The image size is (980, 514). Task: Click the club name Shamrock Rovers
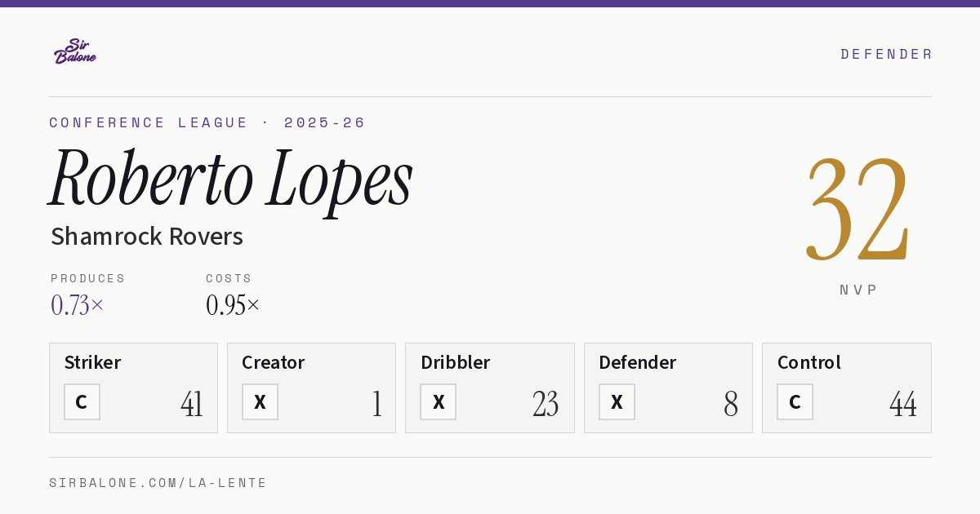(147, 237)
